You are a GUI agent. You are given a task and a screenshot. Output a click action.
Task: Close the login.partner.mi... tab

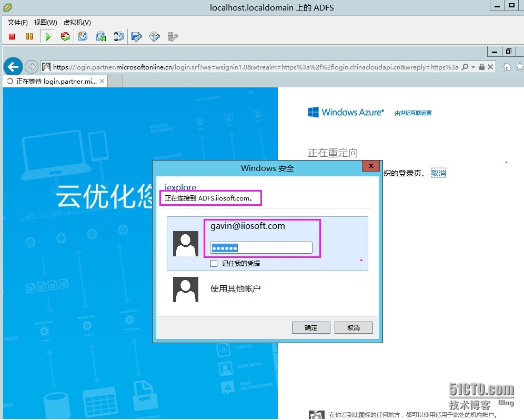pos(102,81)
